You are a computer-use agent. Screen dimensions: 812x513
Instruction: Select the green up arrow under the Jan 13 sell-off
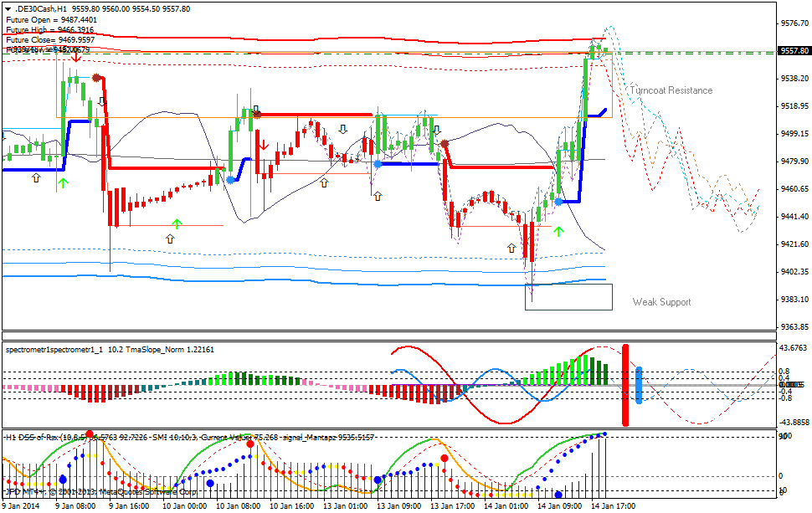558,231
